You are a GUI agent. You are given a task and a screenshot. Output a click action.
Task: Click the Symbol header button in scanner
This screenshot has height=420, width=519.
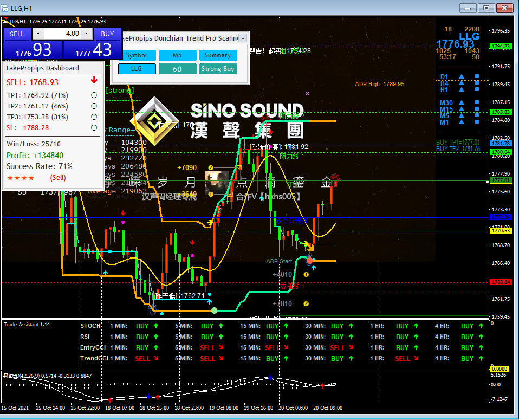coord(137,55)
